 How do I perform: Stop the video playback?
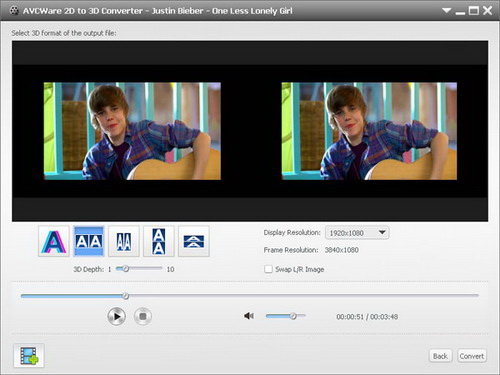coord(143,316)
